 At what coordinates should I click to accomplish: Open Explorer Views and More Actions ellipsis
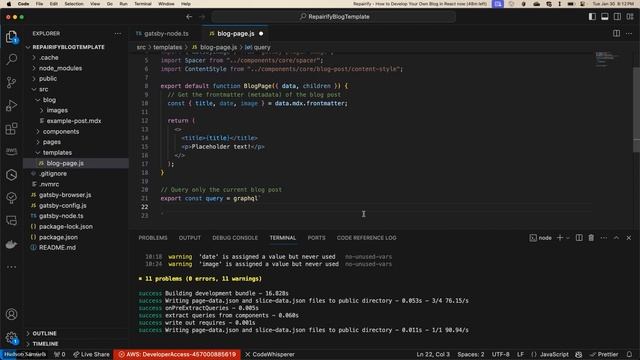tap(118, 33)
